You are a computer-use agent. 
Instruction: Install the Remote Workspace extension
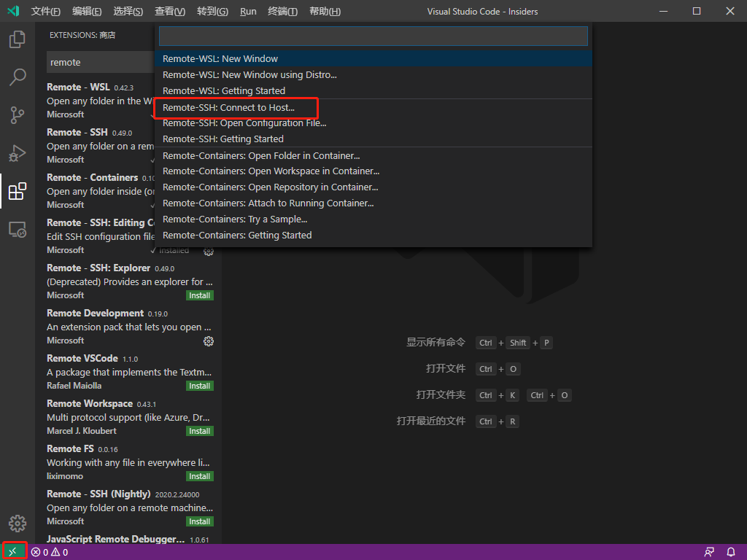[200, 432]
